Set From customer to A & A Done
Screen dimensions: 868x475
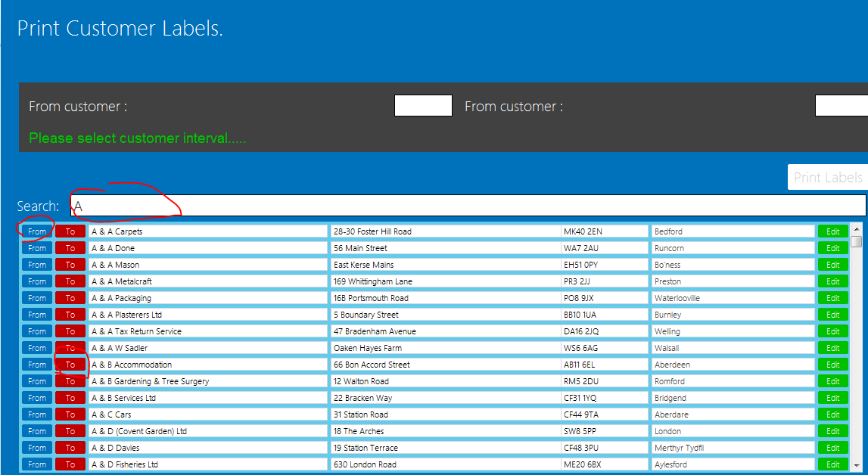pos(37,248)
